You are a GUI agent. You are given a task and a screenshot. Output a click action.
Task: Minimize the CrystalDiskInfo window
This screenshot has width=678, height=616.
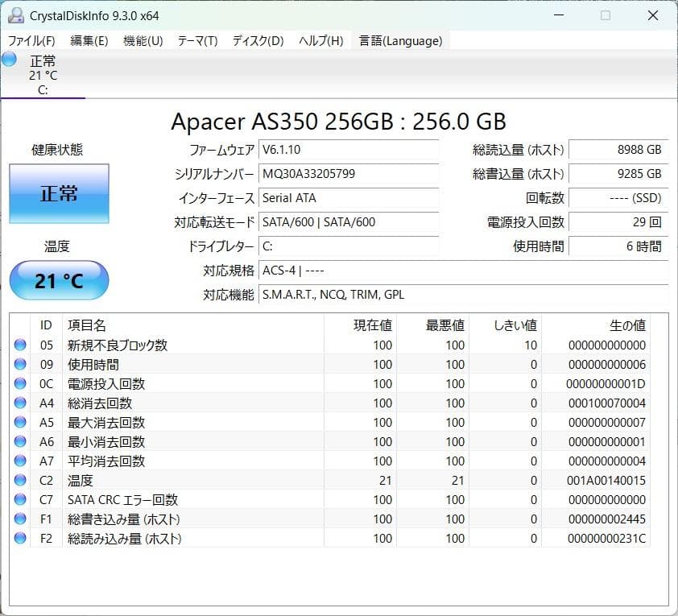(x=559, y=15)
